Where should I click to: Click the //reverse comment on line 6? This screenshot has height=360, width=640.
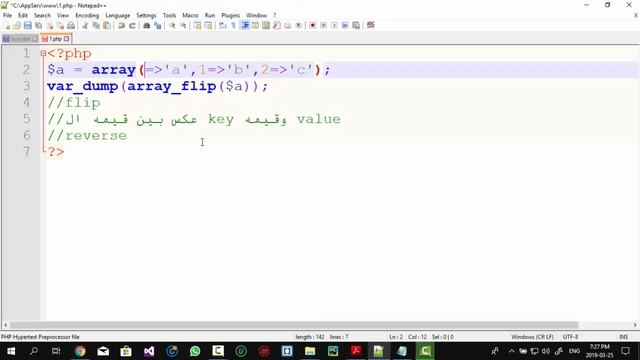tap(87, 136)
